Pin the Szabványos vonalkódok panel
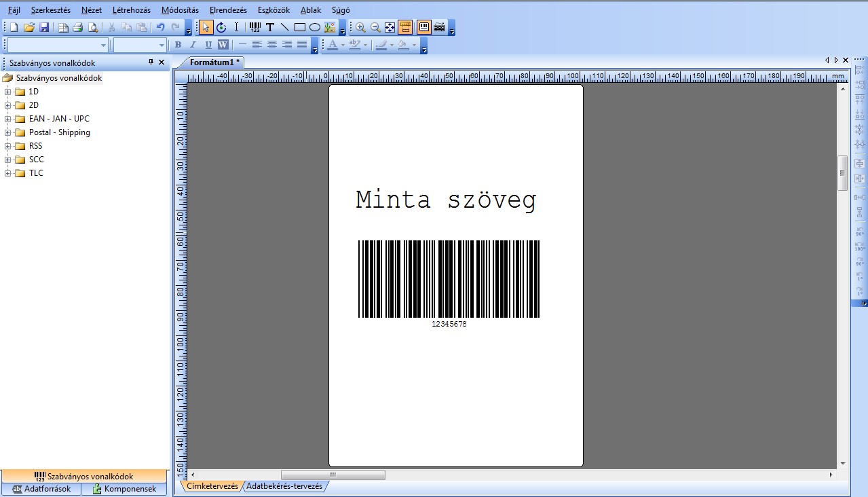Image resolution: width=868 pixels, height=497 pixels. point(151,62)
